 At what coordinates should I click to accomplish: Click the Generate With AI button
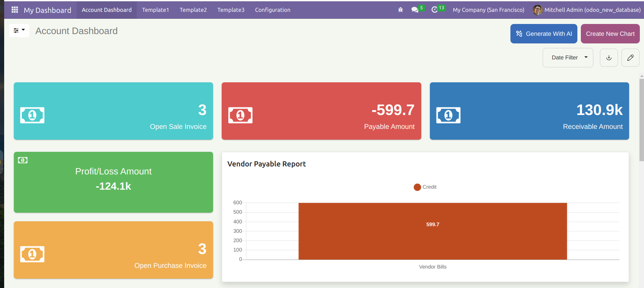click(x=543, y=34)
